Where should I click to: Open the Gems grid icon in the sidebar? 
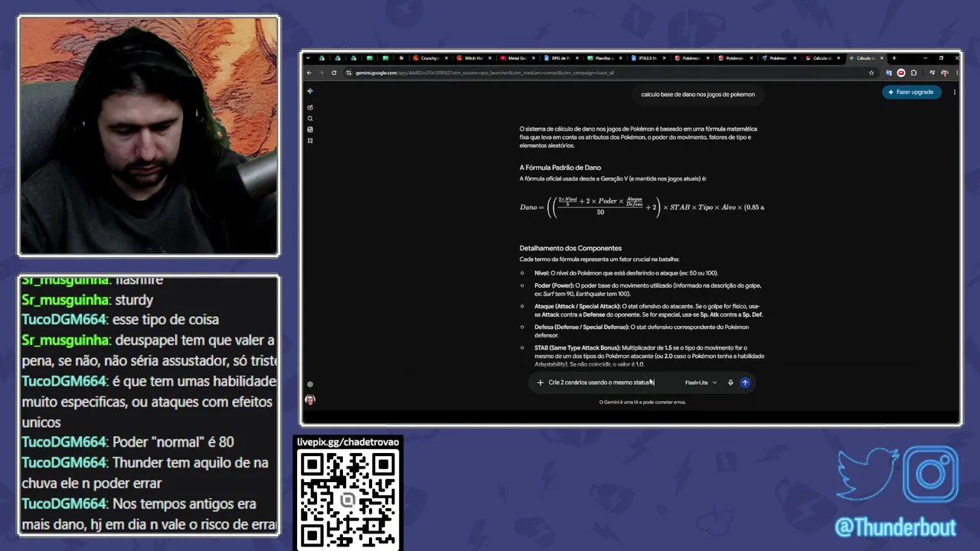coord(310,141)
